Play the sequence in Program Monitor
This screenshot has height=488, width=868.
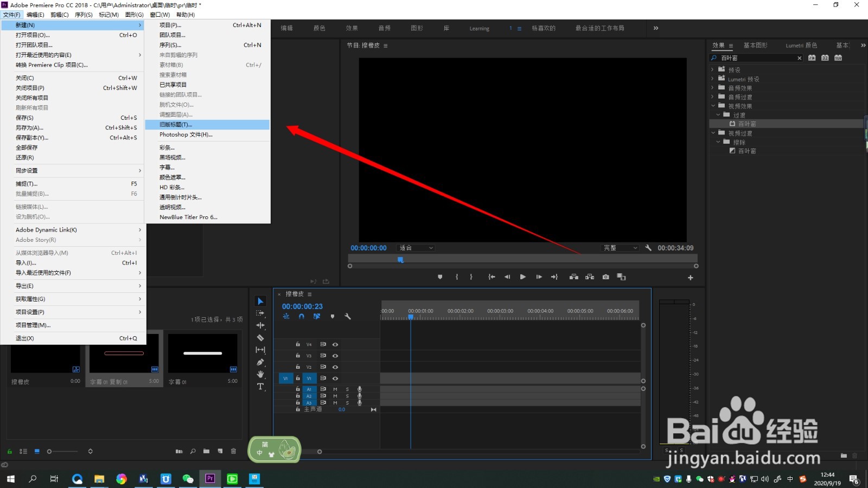tap(522, 277)
